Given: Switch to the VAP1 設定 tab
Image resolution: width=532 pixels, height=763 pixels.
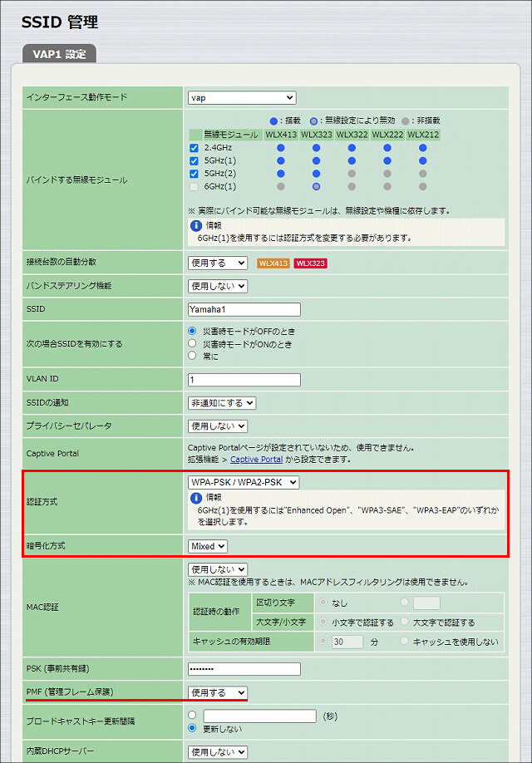Looking at the screenshot, I should [59, 54].
